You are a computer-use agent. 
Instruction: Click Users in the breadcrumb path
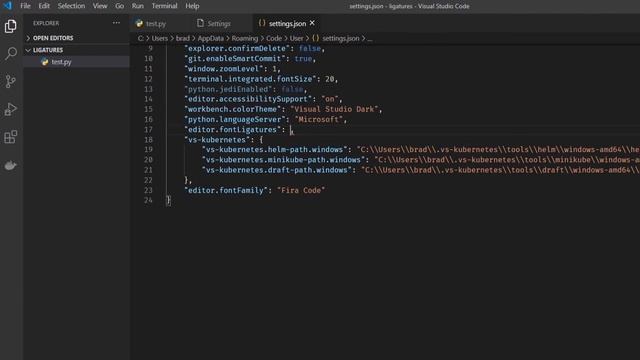tap(160, 38)
